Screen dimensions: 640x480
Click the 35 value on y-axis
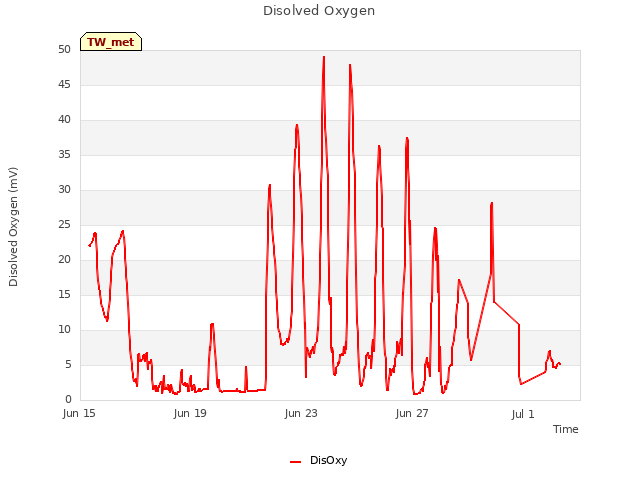(64, 155)
